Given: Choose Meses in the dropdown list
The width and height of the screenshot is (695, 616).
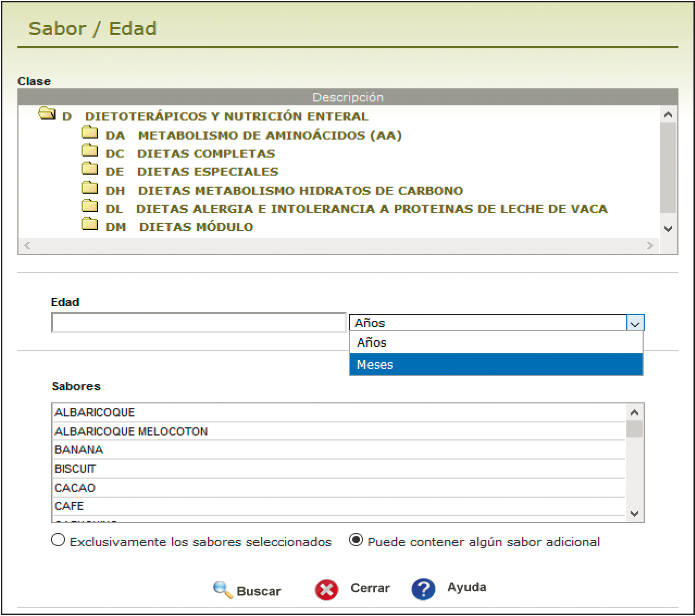Looking at the screenshot, I should [375, 365].
